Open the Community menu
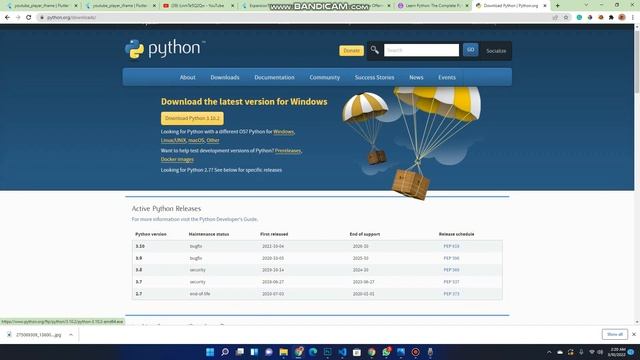The width and height of the screenshot is (640, 360). pyautogui.click(x=324, y=77)
